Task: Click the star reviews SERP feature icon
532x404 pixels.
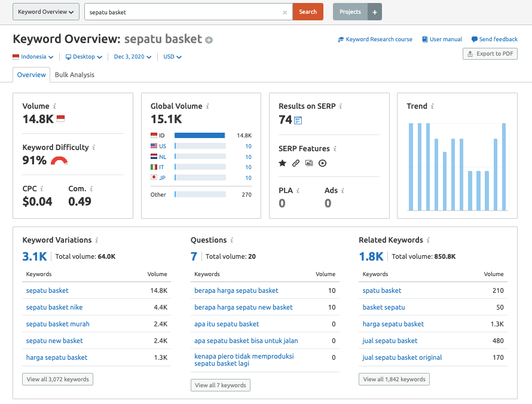Action: click(282, 163)
